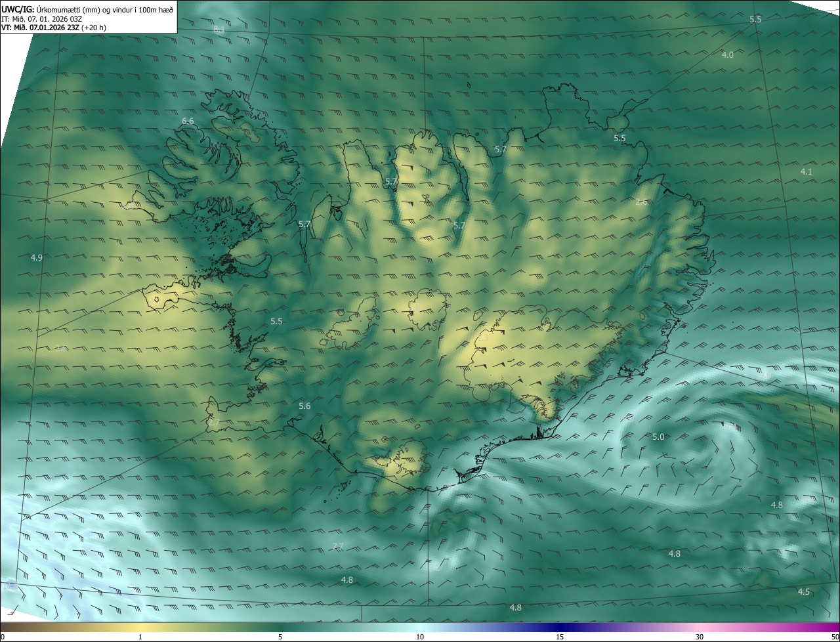
Task: Click the 'IT: Mið. 07. 01. 2026 03Z' line
Action: (x=41, y=18)
